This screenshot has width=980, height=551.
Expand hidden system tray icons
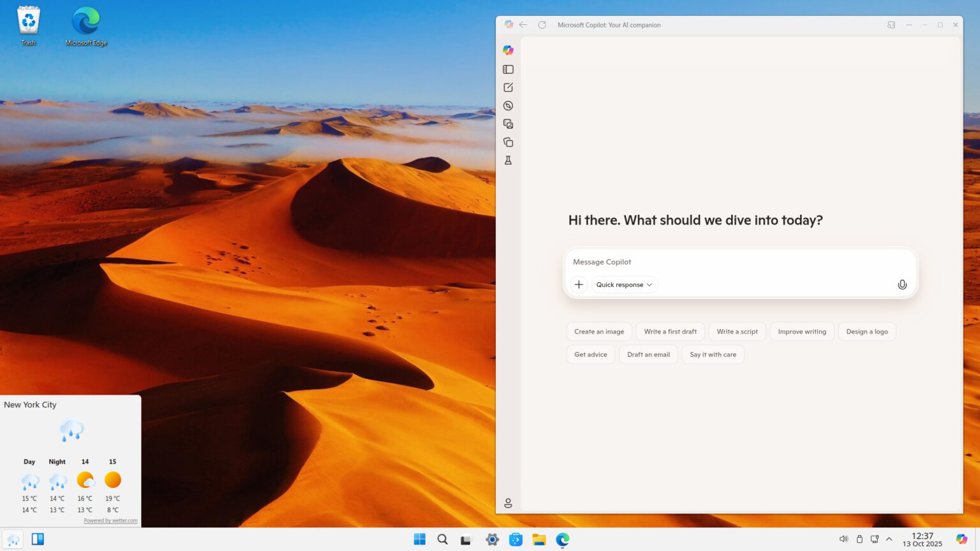pos(889,539)
